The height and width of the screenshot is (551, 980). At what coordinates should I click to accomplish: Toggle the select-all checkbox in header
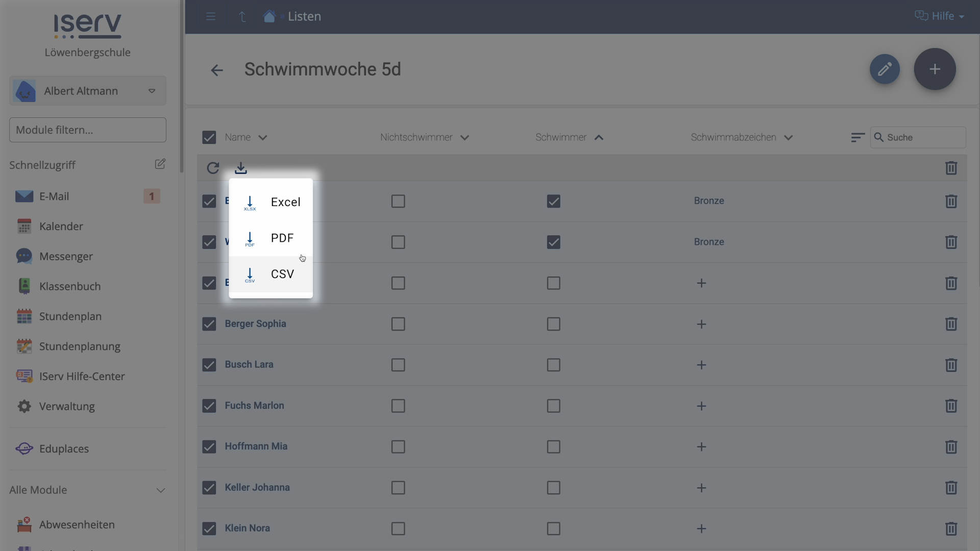(209, 137)
